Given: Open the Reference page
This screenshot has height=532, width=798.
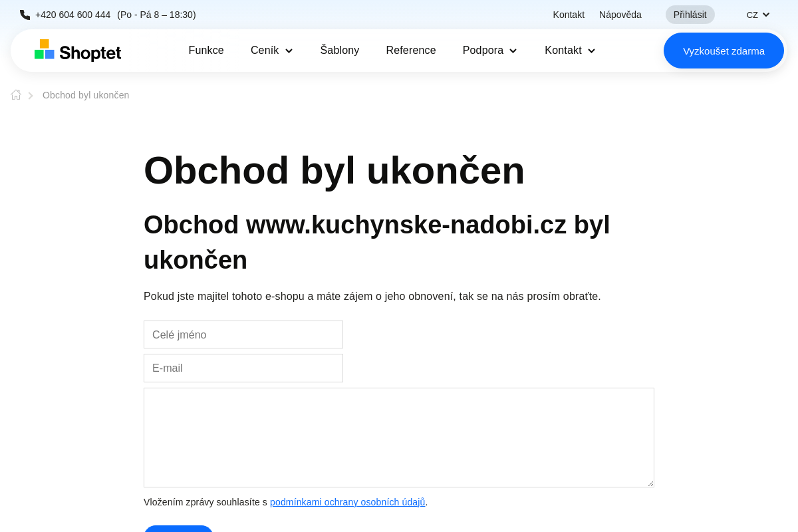Looking at the screenshot, I should (411, 50).
